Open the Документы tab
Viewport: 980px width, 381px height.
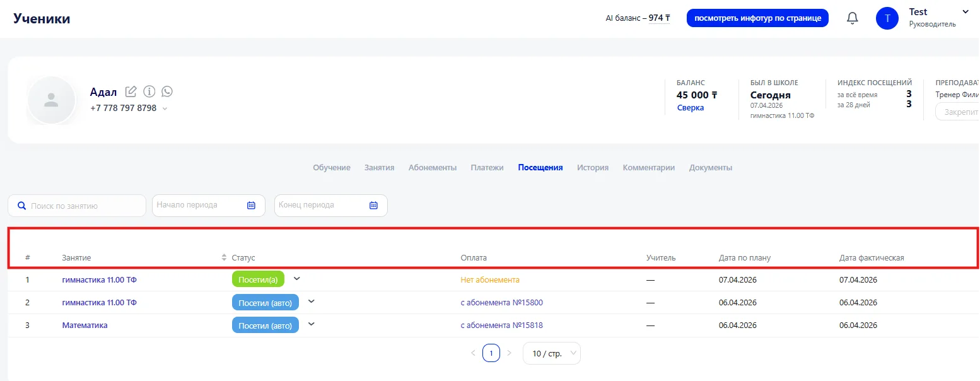711,168
